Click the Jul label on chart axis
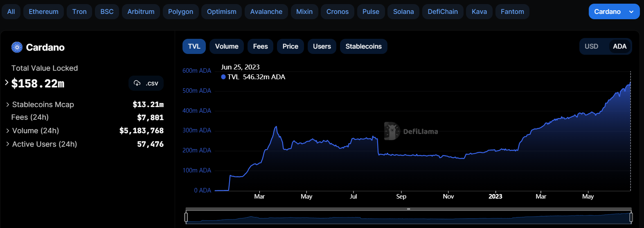 pos(353,197)
